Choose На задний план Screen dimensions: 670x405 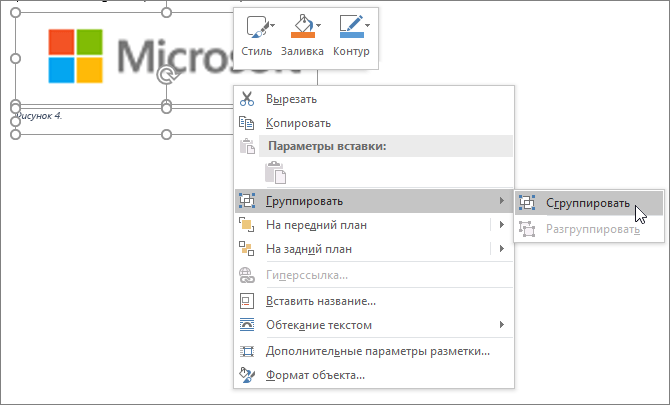pos(374,249)
